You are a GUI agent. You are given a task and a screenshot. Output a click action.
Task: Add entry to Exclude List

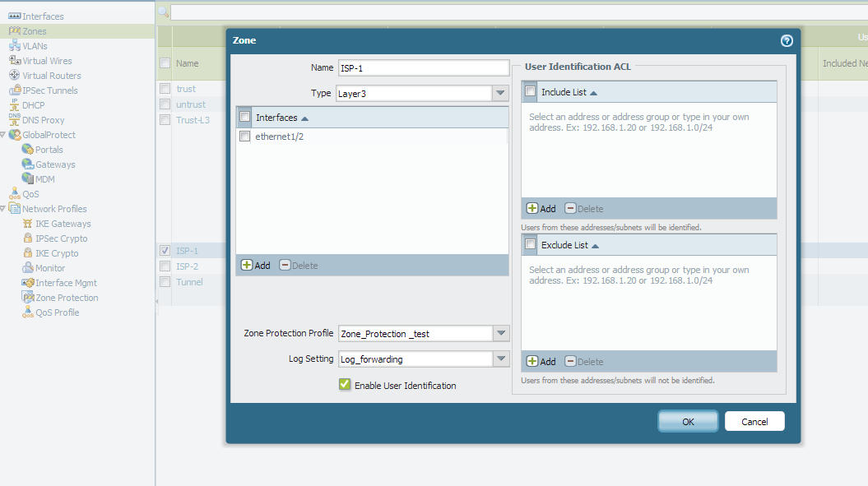(541, 362)
